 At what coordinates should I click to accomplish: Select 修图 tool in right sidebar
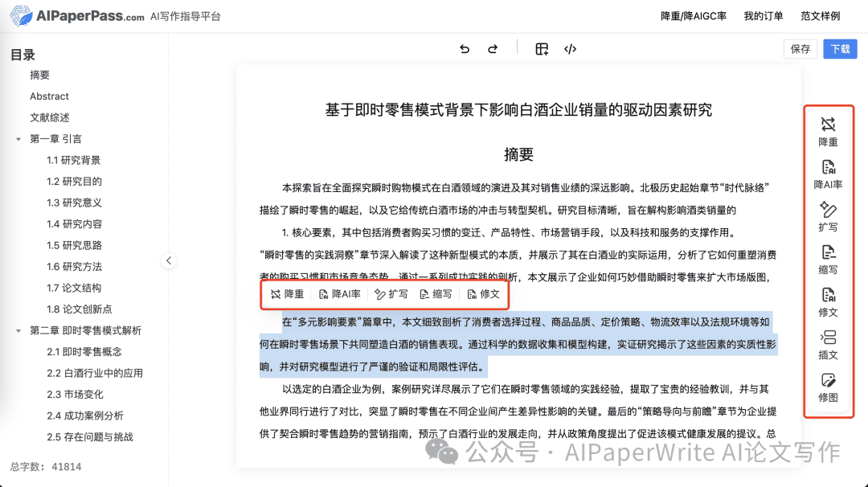[x=828, y=387]
